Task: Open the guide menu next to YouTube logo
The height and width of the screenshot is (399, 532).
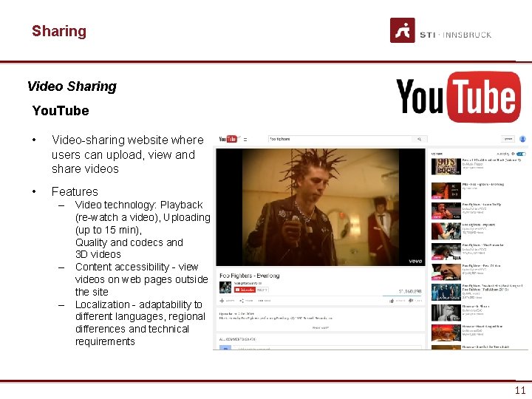Action: coord(245,140)
